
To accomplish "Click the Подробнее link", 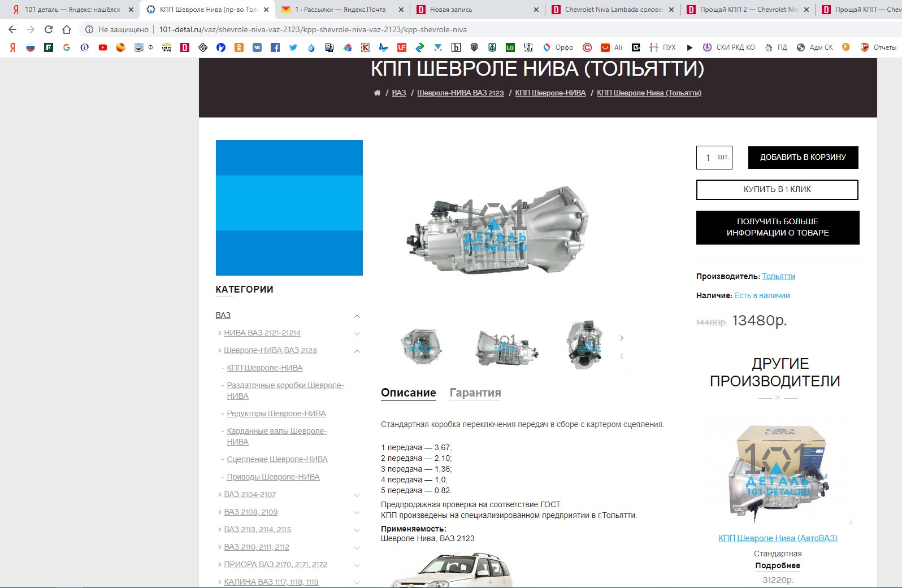I will pos(778,566).
